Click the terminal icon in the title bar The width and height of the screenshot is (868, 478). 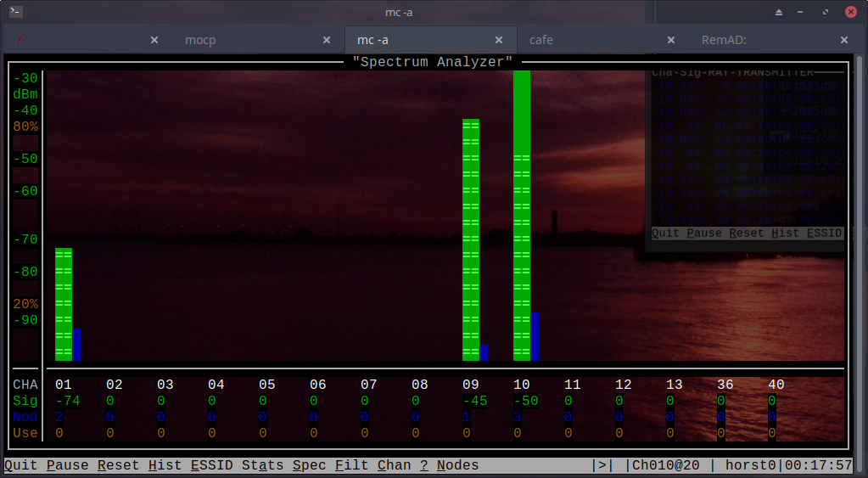(x=15, y=12)
